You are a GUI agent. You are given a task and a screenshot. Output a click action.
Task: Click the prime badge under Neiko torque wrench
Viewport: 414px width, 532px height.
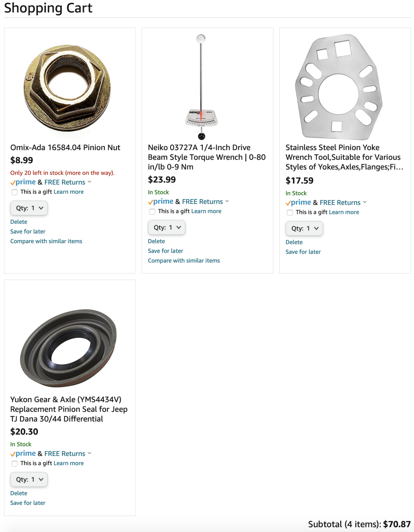(161, 201)
